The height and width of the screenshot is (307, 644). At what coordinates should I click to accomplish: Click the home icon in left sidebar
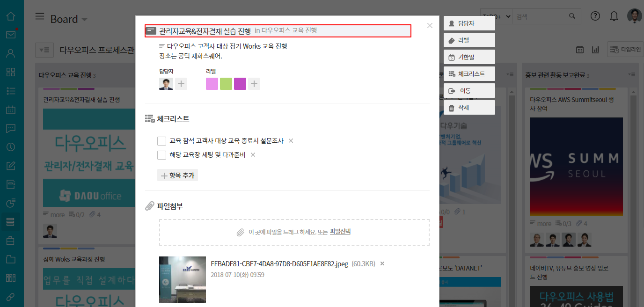(10, 16)
